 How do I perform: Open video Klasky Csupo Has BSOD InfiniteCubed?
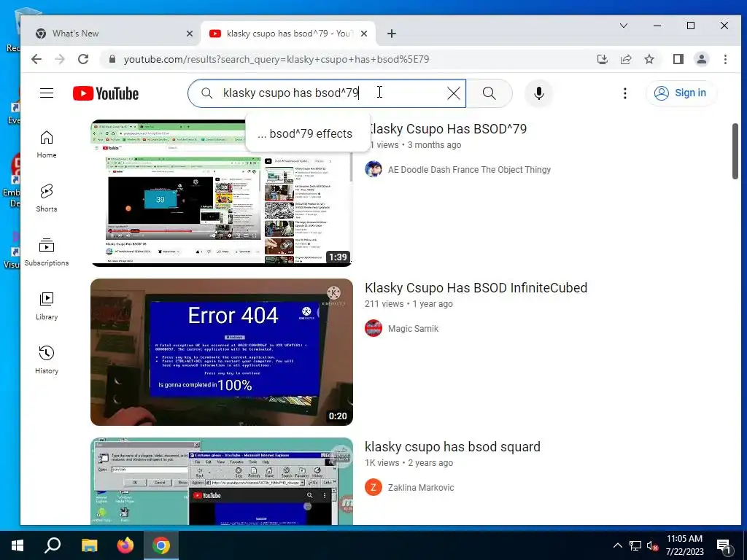(476, 288)
